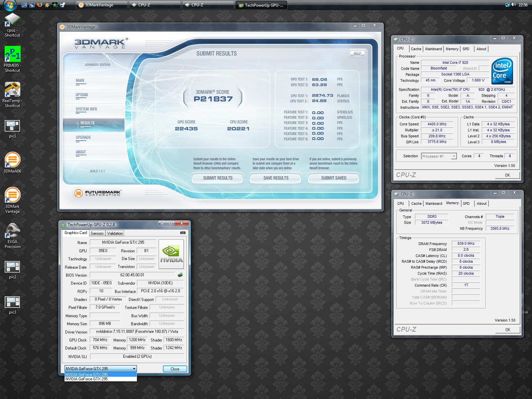Launch Firefox from the quick launch
Screen dimensions: 532x399
40,5
